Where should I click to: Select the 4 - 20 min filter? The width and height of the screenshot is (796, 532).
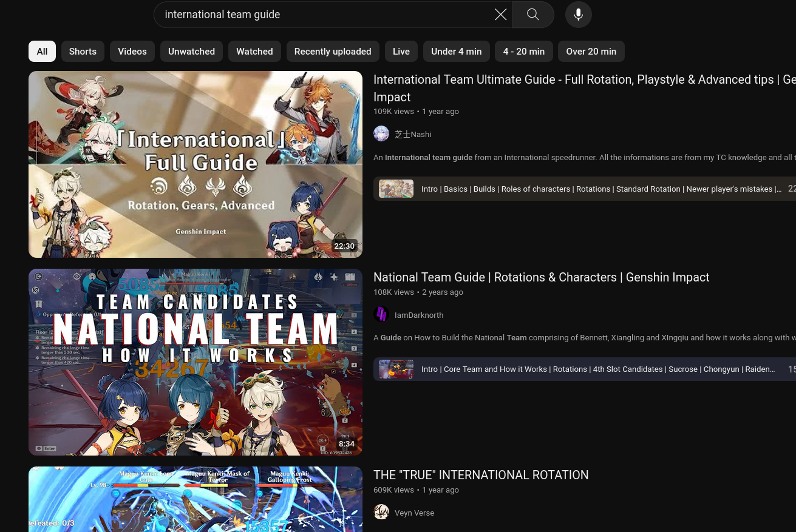(524, 52)
